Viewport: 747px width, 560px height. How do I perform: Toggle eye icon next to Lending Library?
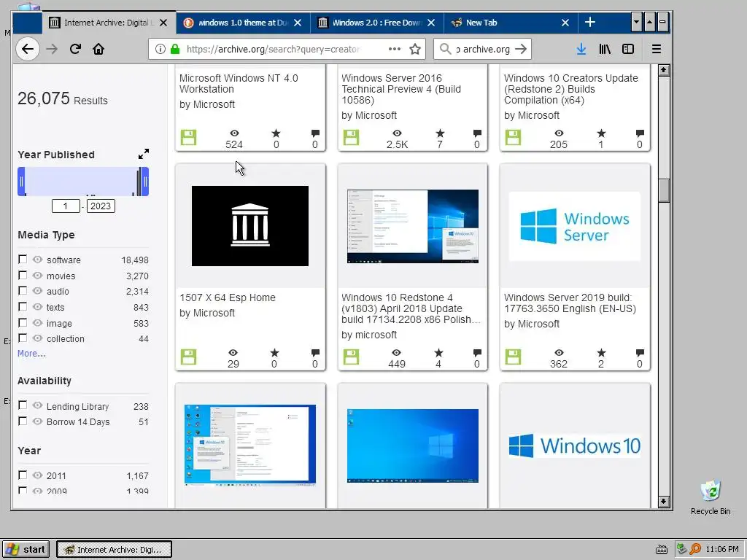point(38,405)
